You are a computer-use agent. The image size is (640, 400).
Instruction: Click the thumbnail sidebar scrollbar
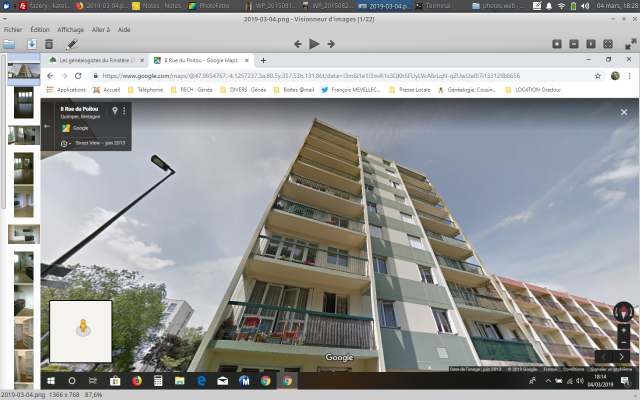[x=3, y=131]
